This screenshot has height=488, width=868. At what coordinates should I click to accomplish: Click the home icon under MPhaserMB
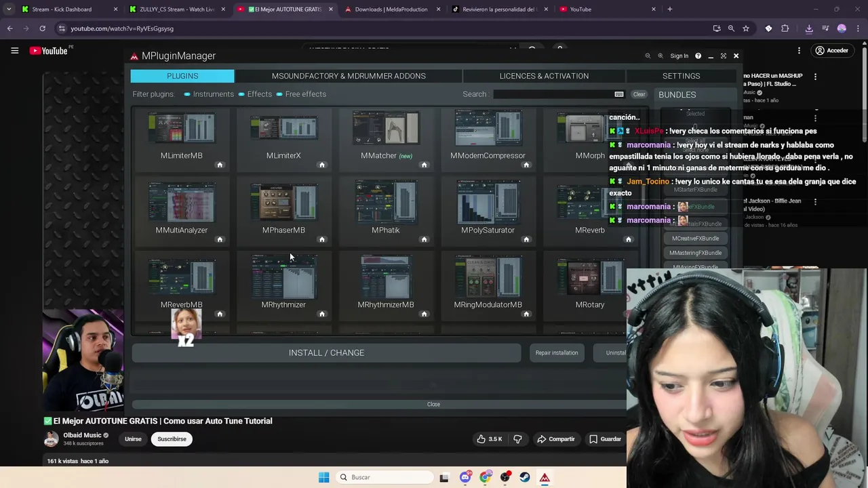point(322,239)
